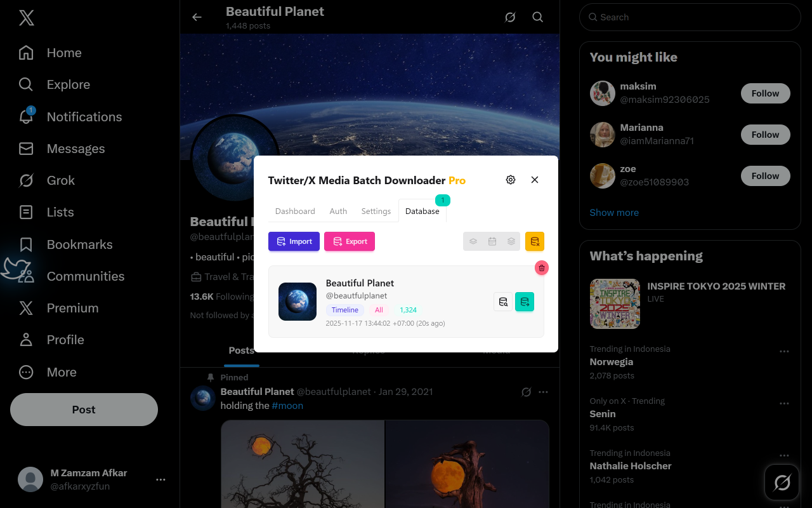Viewport: 812px width, 508px height.
Task: Switch to the Auth tab
Action: point(338,211)
